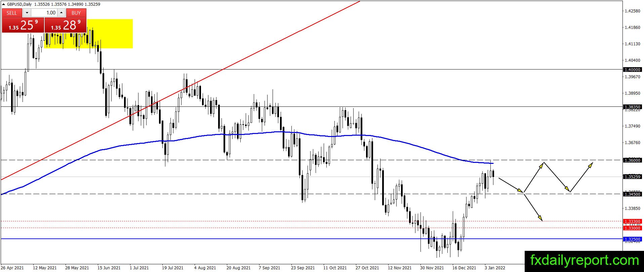Click the 7 Sep 2021 date label

[270, 268]
